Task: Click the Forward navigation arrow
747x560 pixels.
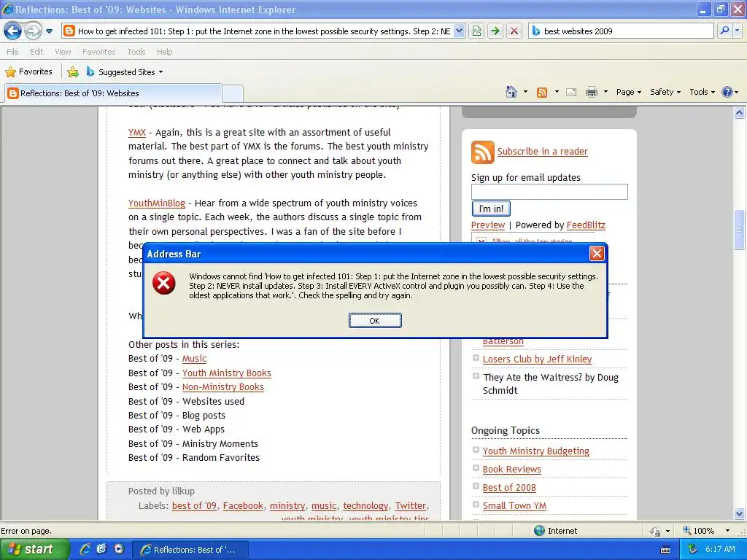Action: click(33, 31)
